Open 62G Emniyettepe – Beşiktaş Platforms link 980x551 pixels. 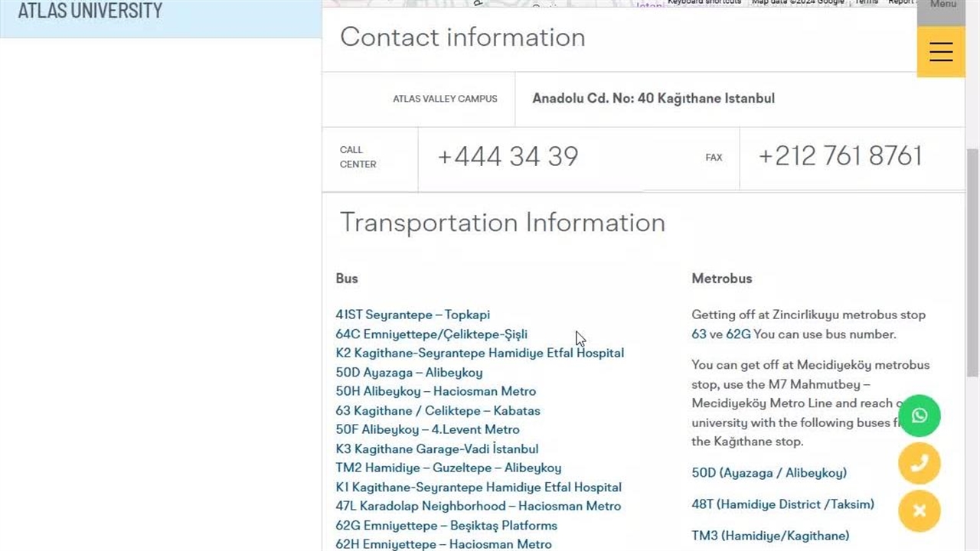(446, 526)
